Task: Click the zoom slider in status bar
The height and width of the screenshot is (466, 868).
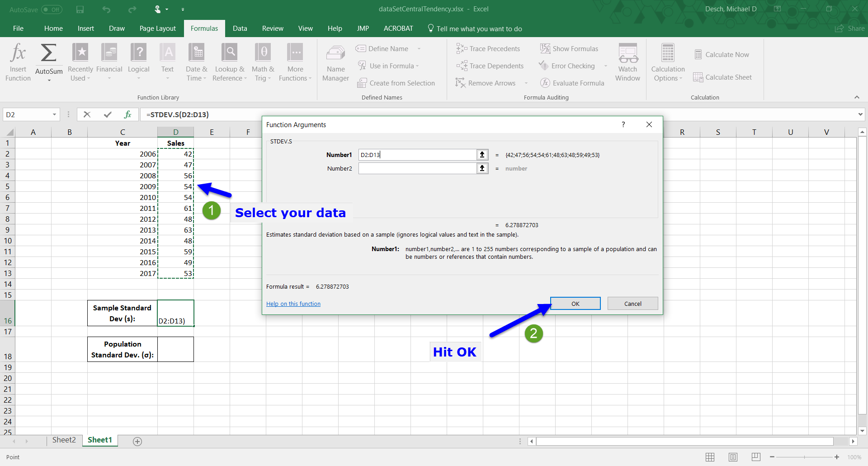Action: (805, 457)
